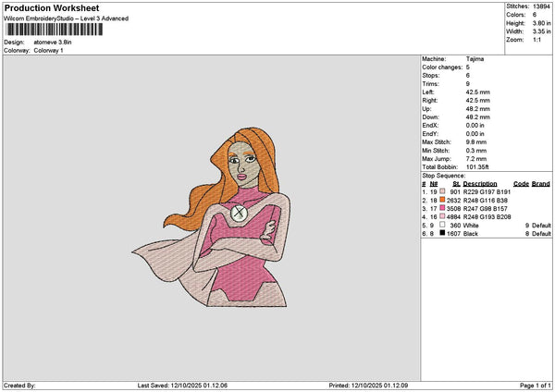
Task: Select the pale pink swatch for stop 1
Action: coord(442,191)
